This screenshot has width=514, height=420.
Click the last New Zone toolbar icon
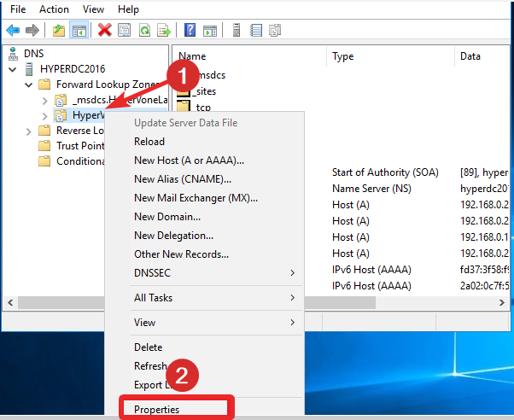point(275,30)
